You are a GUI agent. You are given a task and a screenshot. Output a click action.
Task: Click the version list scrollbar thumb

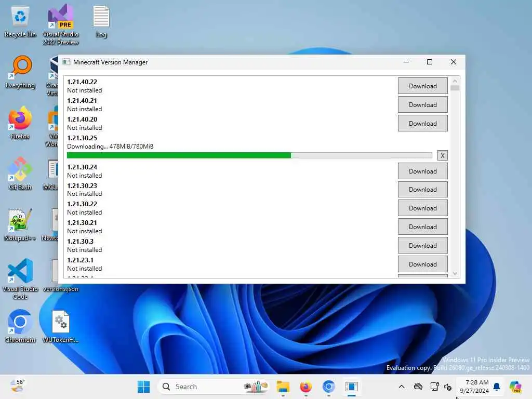coord(455,88)
